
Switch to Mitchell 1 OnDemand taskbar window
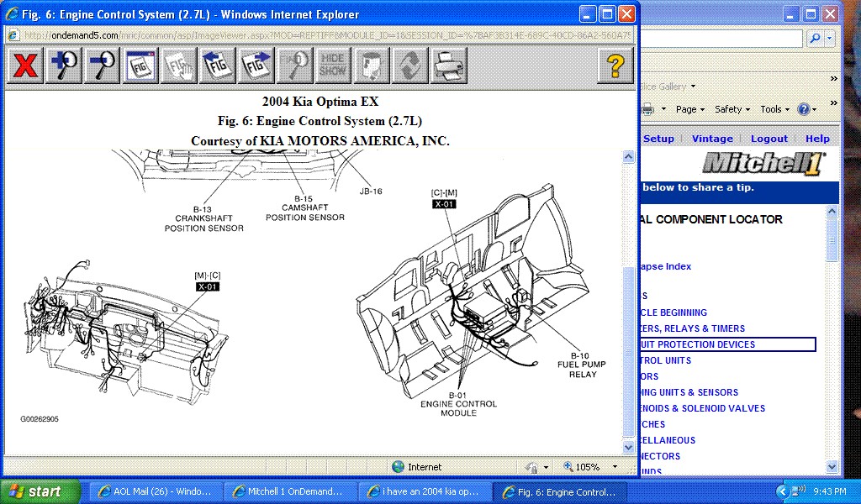tap(290, 492)
